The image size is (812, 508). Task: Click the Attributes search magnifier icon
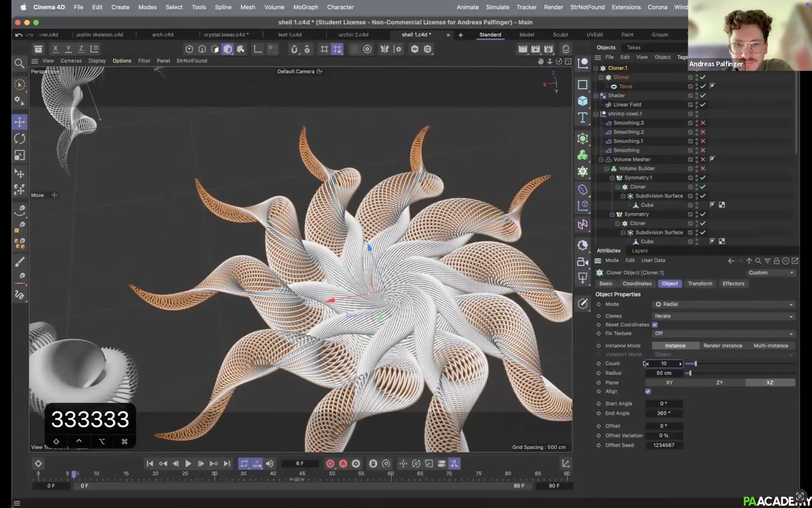pyautogui.click(x=758, y=261)
